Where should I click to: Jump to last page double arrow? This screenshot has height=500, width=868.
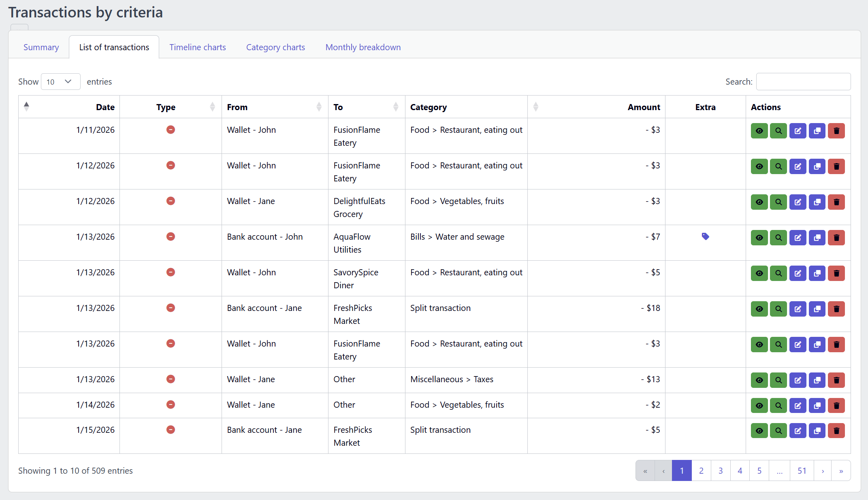tap(841, 471)
